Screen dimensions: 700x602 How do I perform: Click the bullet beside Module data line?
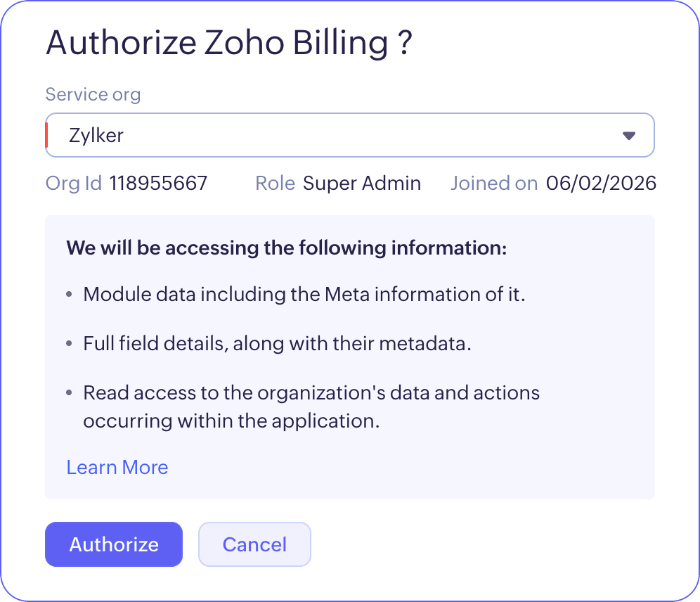tap(69, 295)
